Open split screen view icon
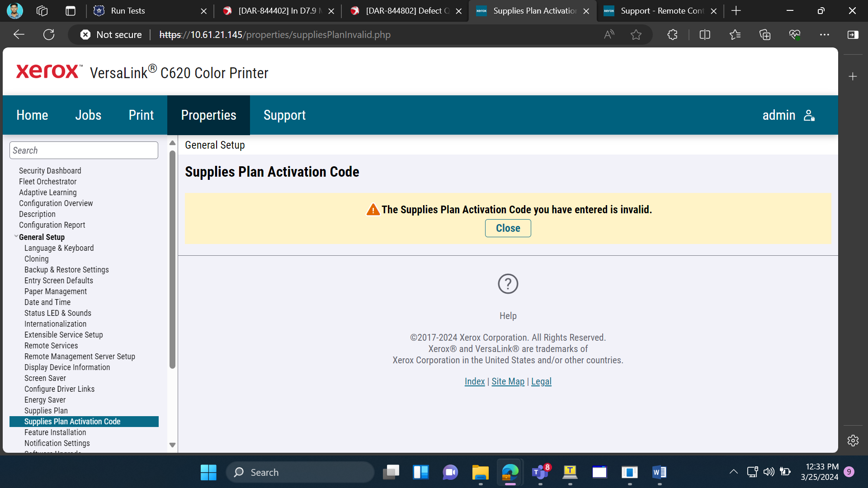Image resolution: width=868 pixels, height=488 pixels. [x=705, y=34]
